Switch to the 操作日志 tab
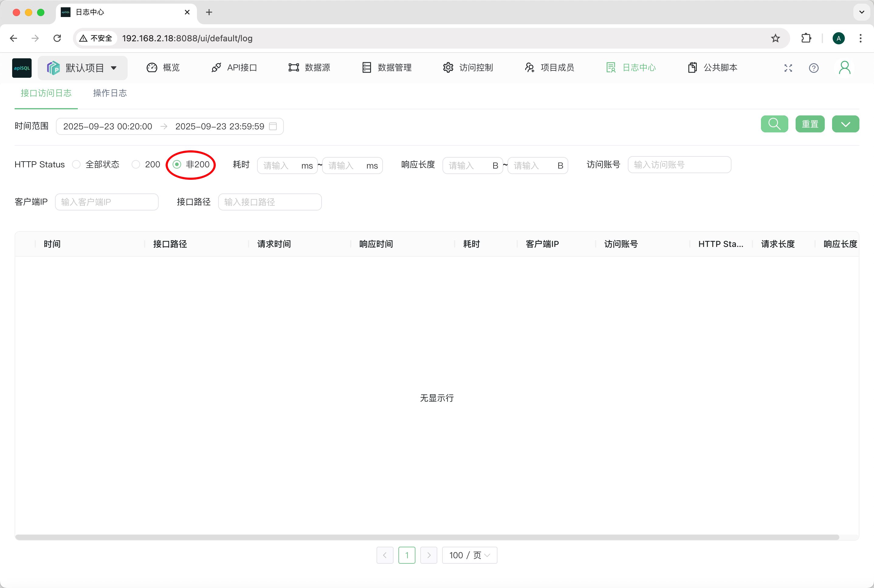Image resolution: width=874 pixels, height=588 pixels. pos(110,93)
